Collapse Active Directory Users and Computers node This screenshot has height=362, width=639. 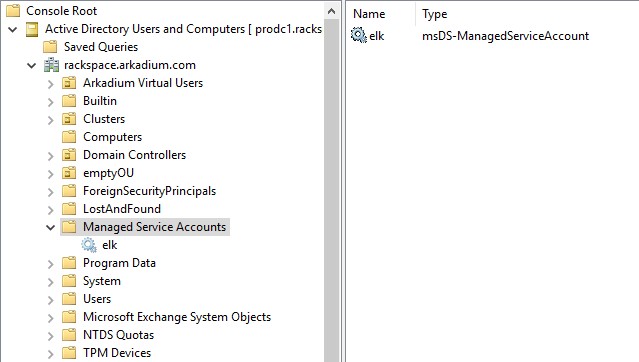point(13,29)
